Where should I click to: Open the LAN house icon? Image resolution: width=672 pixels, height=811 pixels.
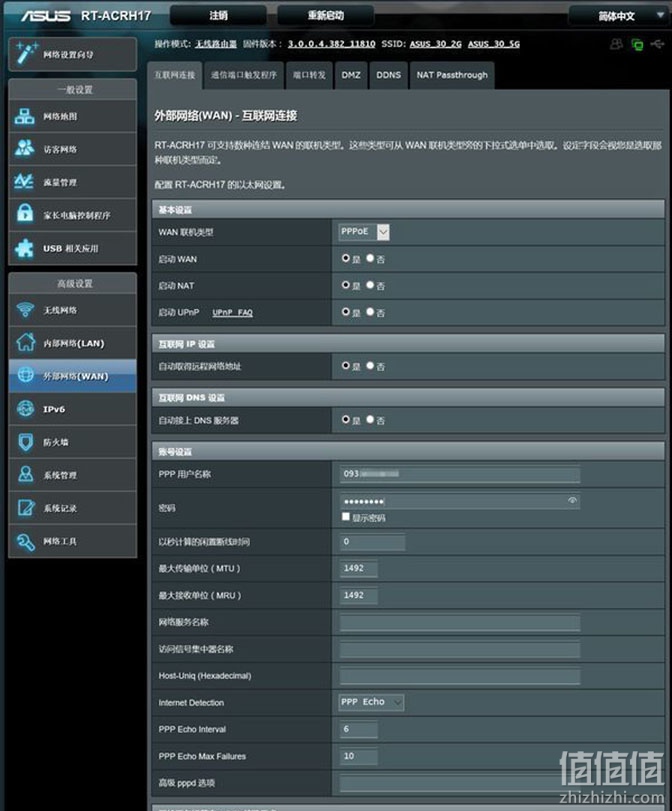click(25, 342)
